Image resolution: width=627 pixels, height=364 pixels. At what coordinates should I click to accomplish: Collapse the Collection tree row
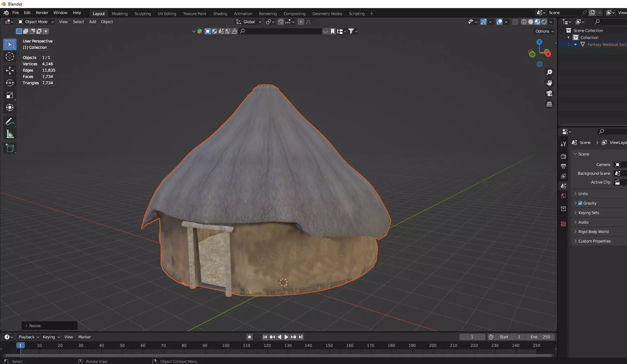tap(568, 38)
